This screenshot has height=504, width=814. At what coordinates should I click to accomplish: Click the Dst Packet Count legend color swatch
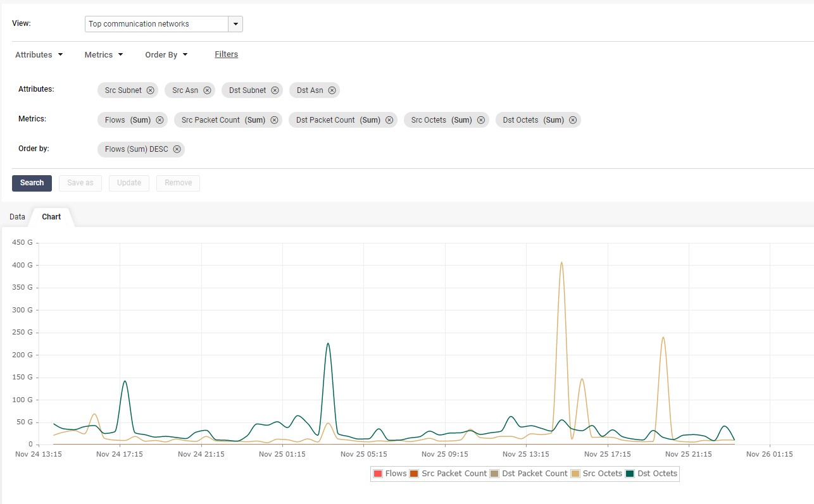pos(494,474)
